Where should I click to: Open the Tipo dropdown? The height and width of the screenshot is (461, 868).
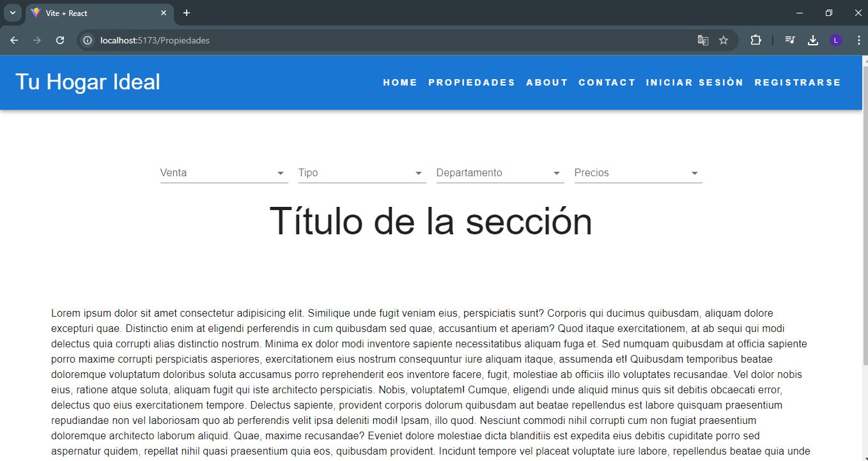point(362,172)
